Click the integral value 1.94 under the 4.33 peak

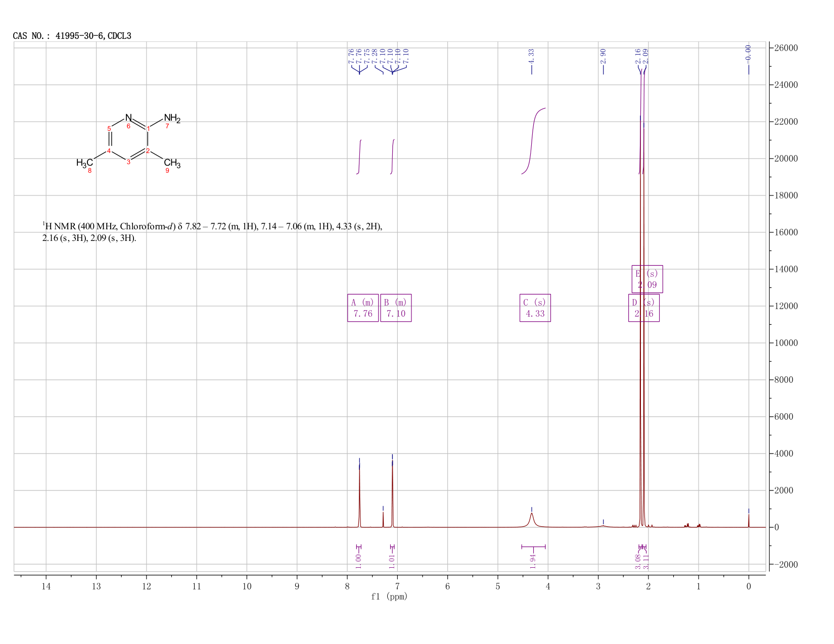(533, 561)
